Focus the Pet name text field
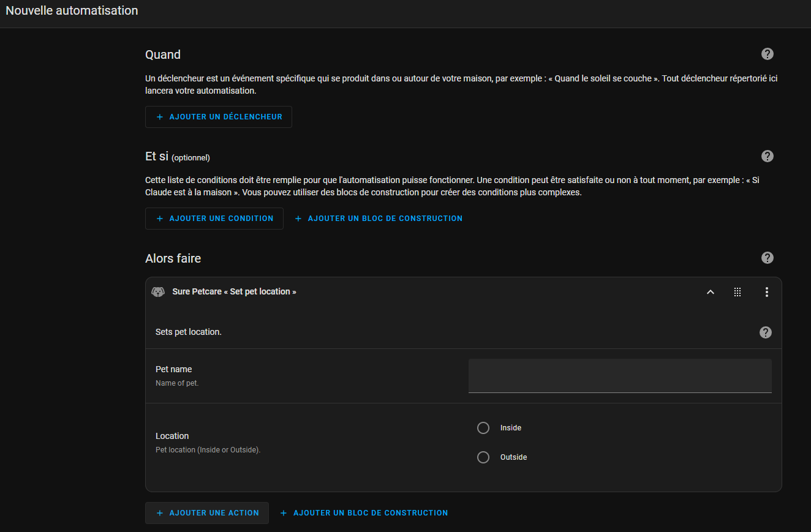The height and width of the screenshot is (532, 811). click(x=619, y=376)
